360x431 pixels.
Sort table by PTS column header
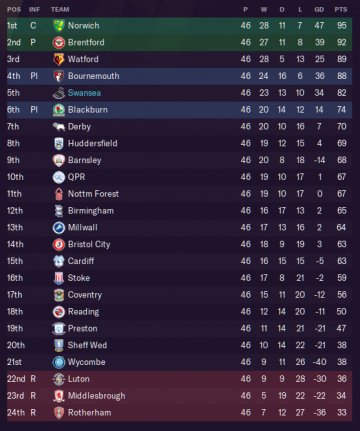(341, 9)
